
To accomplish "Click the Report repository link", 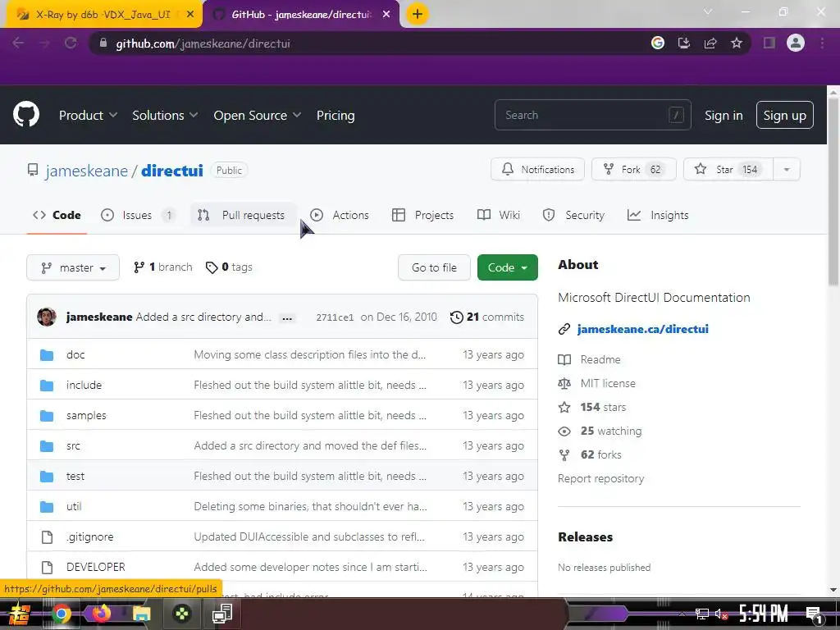I will [600, 478].
